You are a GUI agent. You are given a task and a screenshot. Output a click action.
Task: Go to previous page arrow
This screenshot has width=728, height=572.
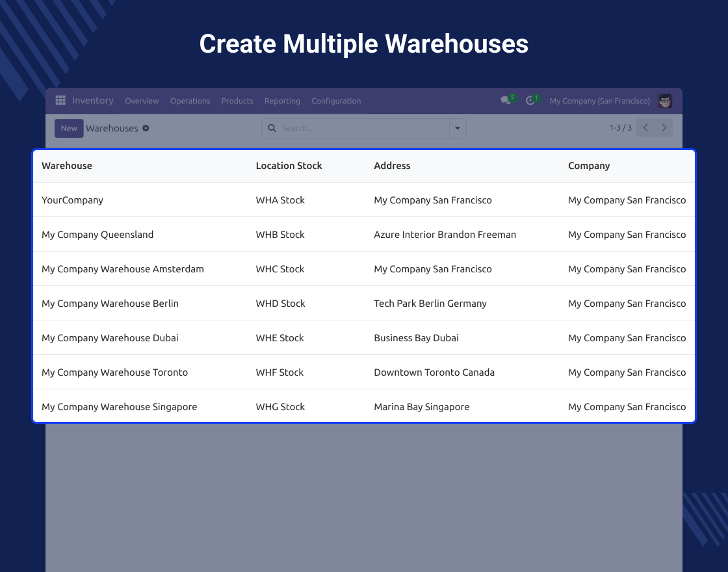645,127
